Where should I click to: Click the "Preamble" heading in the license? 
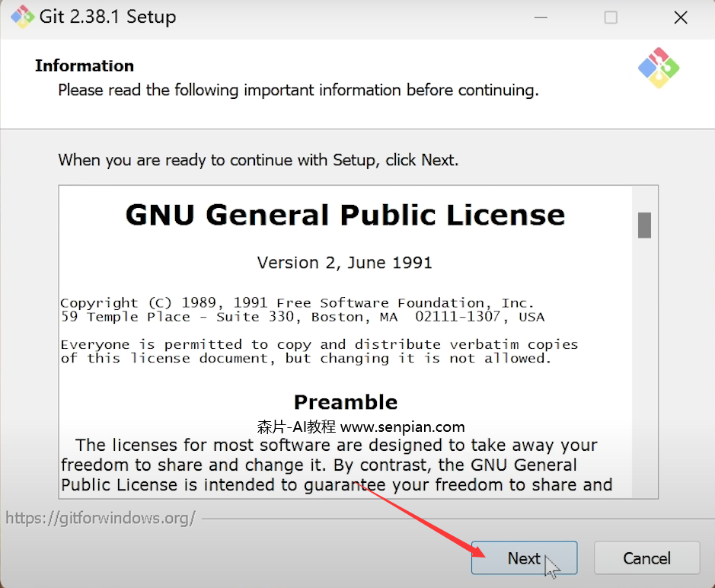tap(346, 402)
